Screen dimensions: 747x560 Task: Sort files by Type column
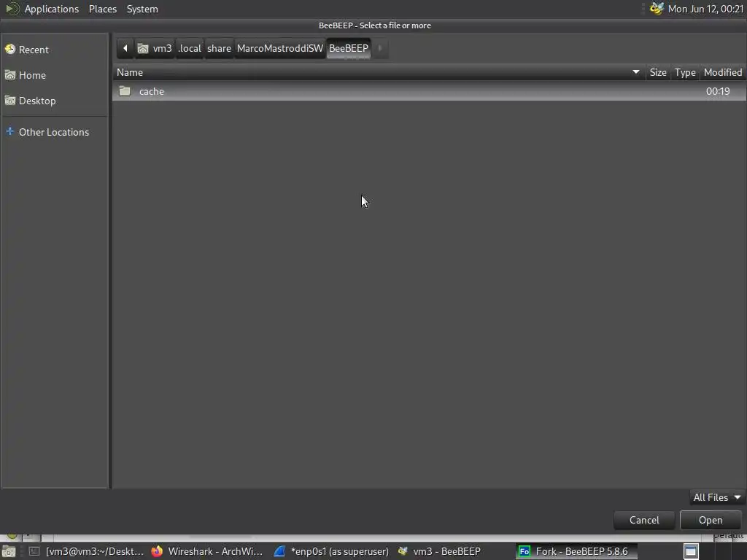[685, 72]
